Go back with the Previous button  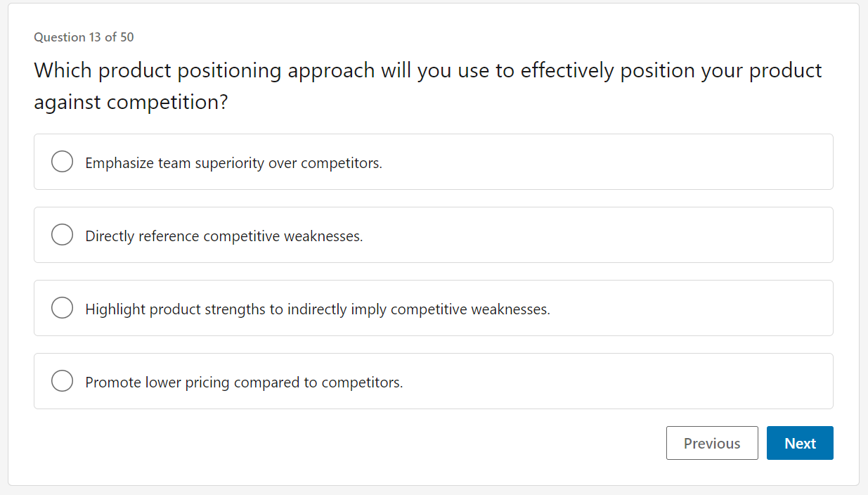click(712, 443)
